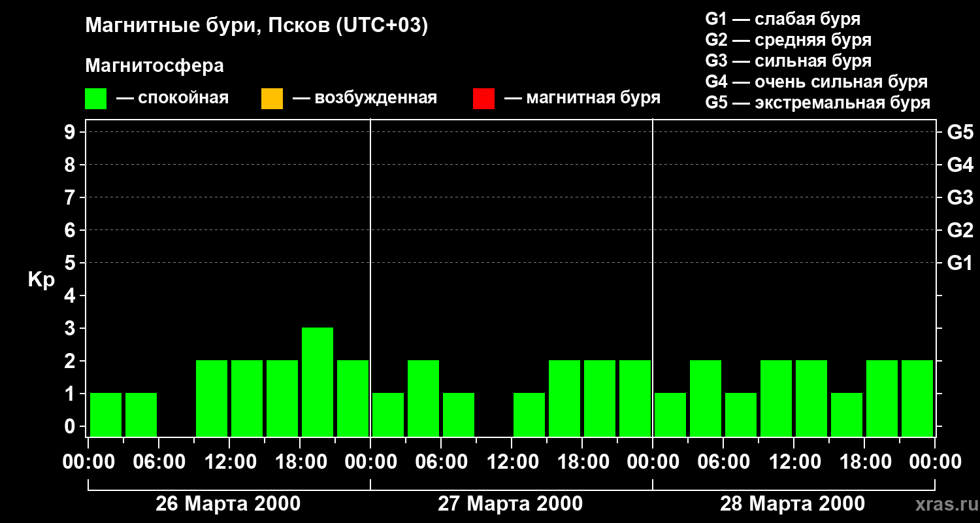This screenshot has width=980, height=523.
Task: Click the 26 Марта 09:00–12:00 bar
Action: (212, 398)
